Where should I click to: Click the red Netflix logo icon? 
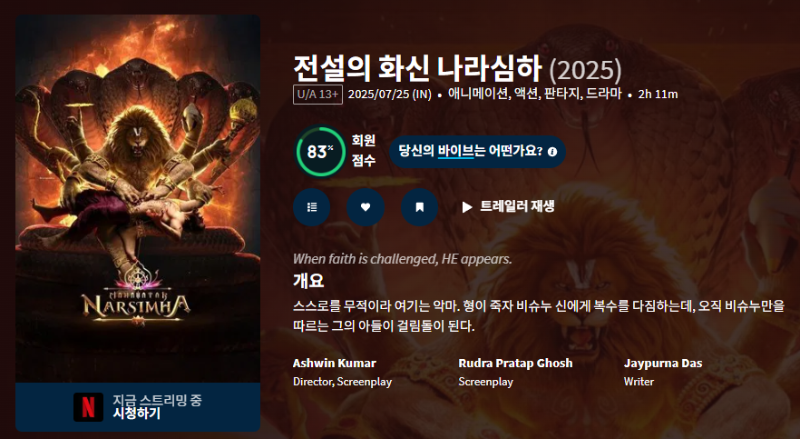pos(88,407)
